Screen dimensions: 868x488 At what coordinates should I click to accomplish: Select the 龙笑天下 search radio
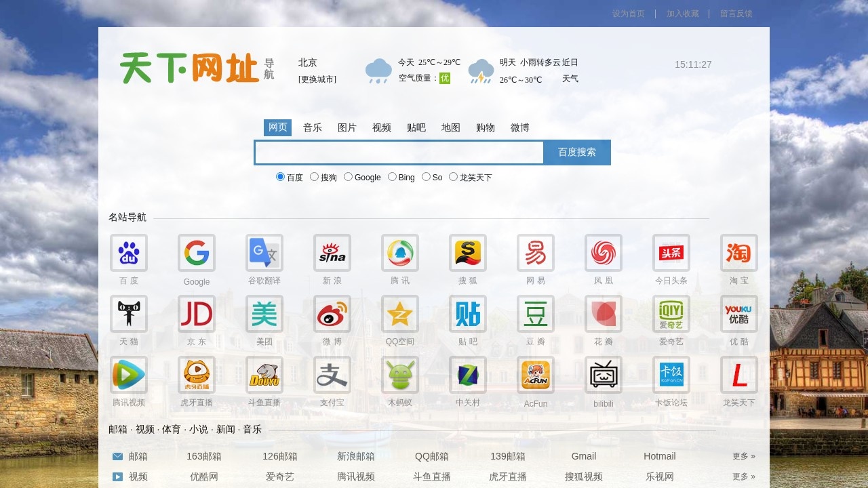coord(453,177)
